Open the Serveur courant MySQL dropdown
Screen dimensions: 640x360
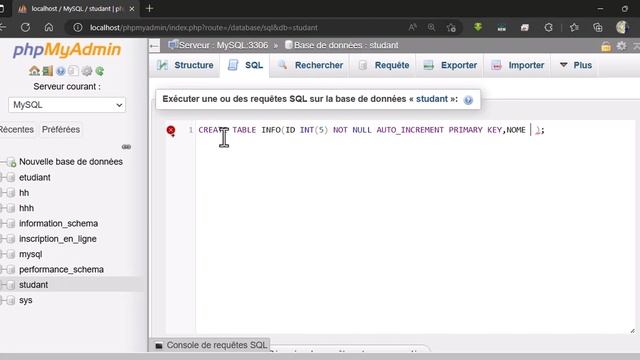(x=67, y=105)
